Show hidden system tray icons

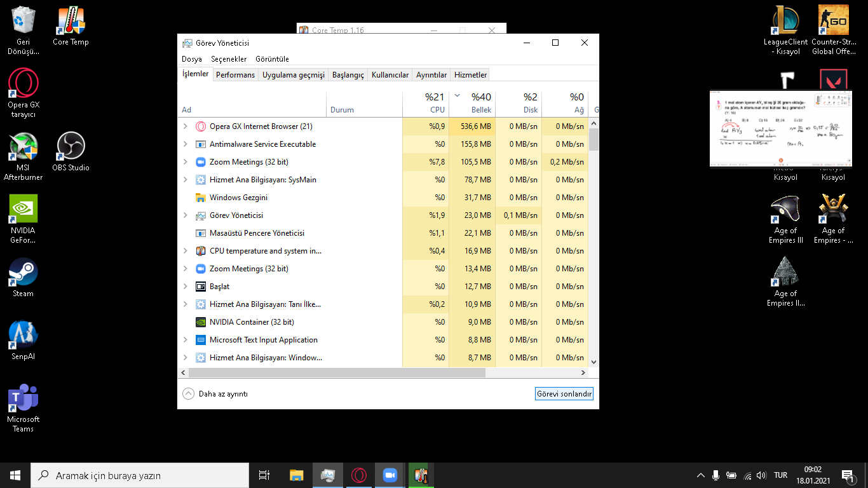(701, 475)
